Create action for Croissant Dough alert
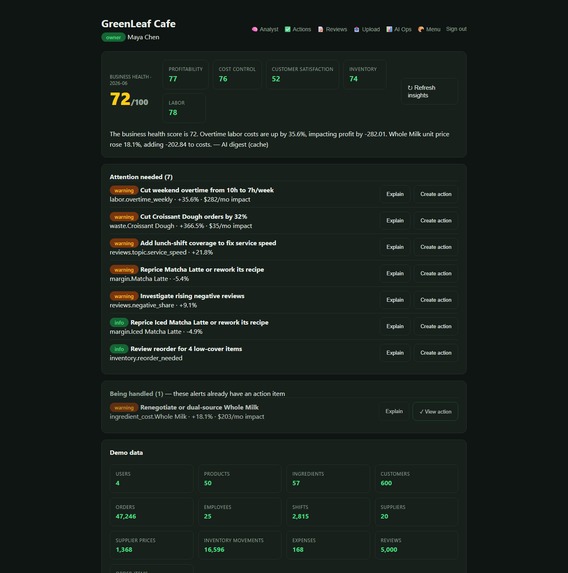 coord(436,220)
